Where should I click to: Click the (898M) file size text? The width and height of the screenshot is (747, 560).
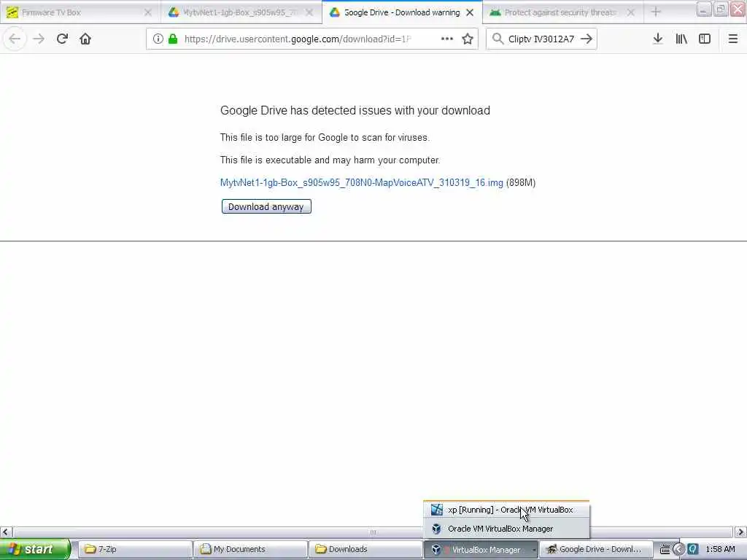[x=521, y=182]
